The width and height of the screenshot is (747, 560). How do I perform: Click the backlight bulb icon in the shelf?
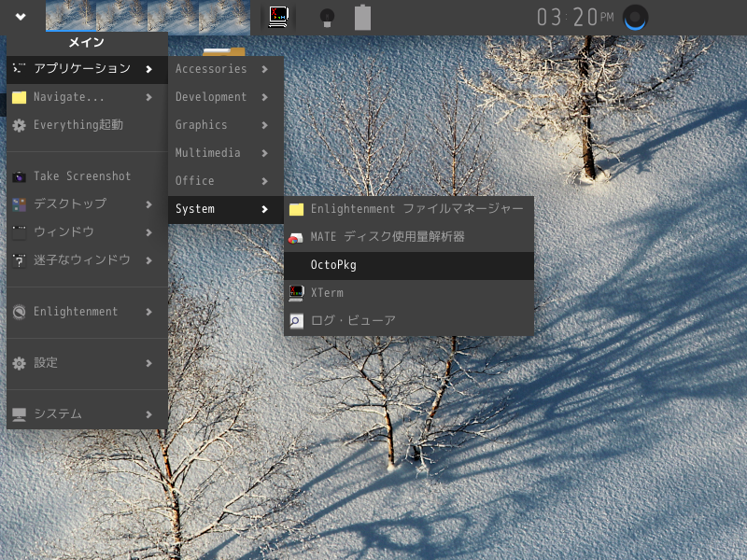327,18
